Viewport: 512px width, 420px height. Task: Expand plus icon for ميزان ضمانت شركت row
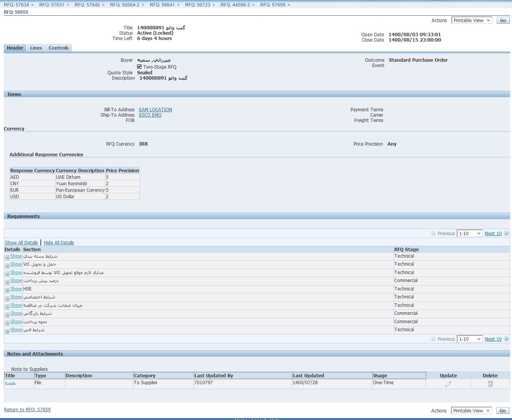[7, 306]
